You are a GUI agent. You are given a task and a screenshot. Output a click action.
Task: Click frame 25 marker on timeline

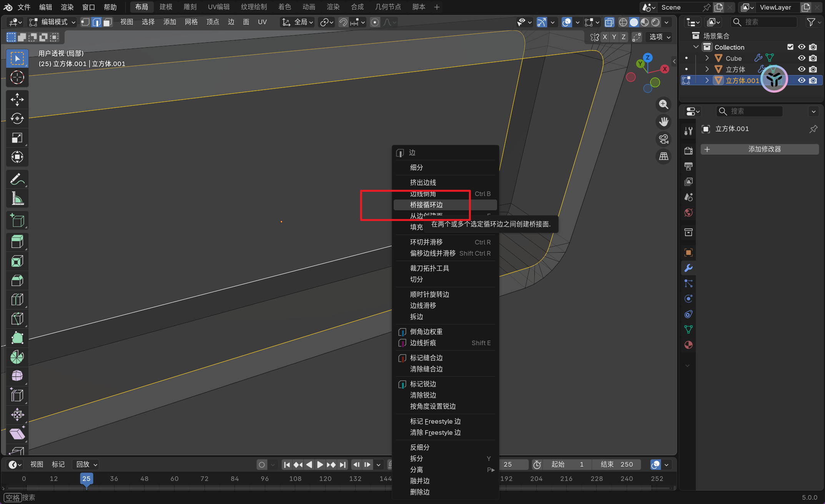(86, 479)
